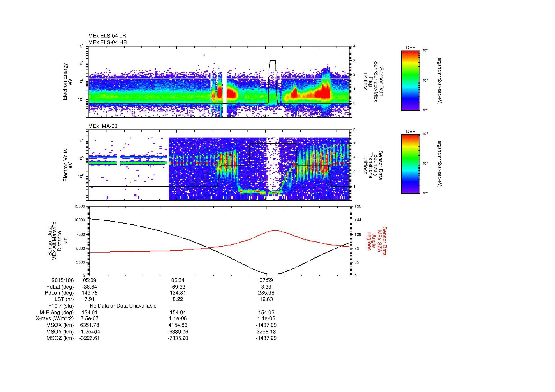Click the 12500 altitude axis tick
This screenshot has height=392, width=555.
pyautogui.click(x=80, y=206)
